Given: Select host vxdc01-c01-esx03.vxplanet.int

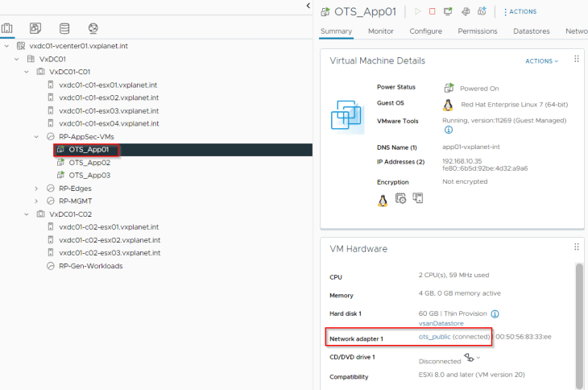Looking at the screenshot, I should coord(109,111).
